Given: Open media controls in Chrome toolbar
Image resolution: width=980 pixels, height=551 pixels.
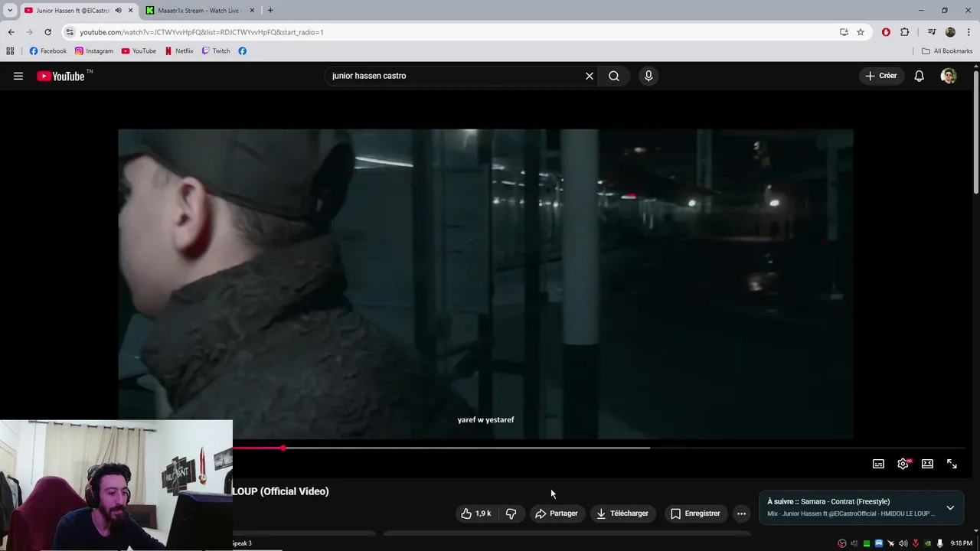Looking at the screenshot, I should [932, 32].
